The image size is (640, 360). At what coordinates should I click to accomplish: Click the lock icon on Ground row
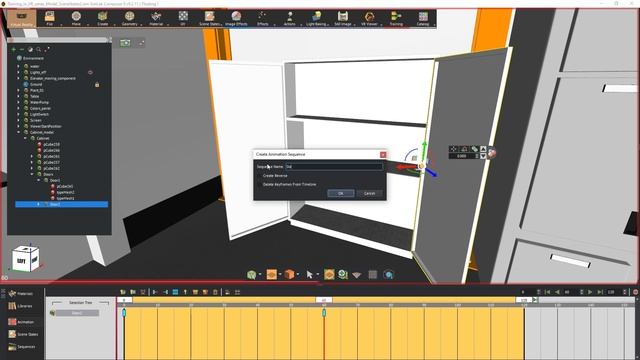coord(97,84)
